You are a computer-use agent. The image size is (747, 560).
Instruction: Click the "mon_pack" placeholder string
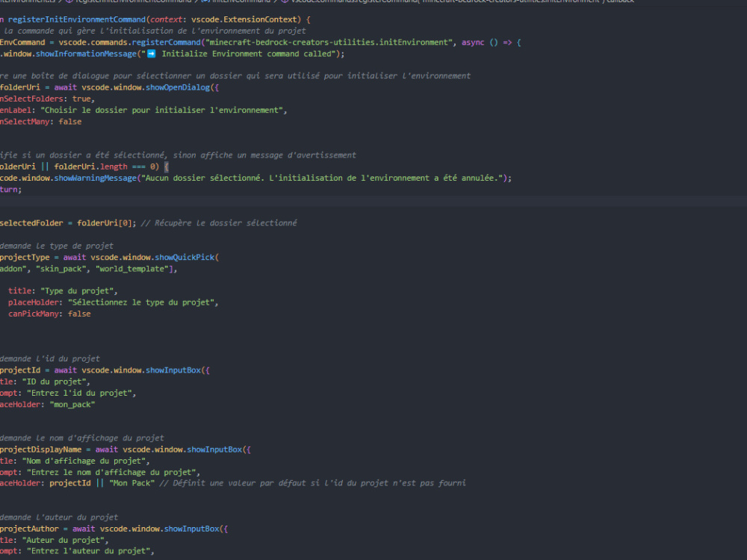(x=72, y=405)
